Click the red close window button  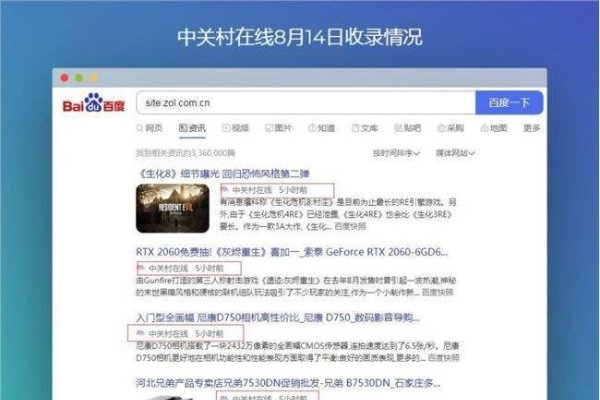tap(64, 78)
